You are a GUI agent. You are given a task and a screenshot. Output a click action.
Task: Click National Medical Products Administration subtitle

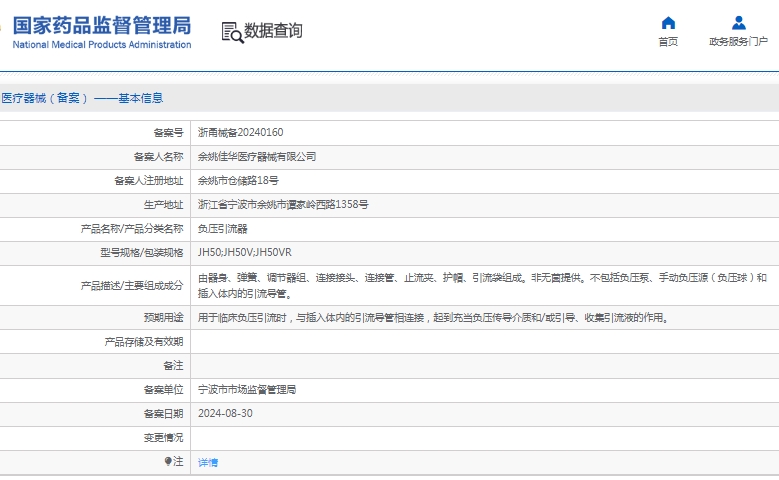point(102,45)
